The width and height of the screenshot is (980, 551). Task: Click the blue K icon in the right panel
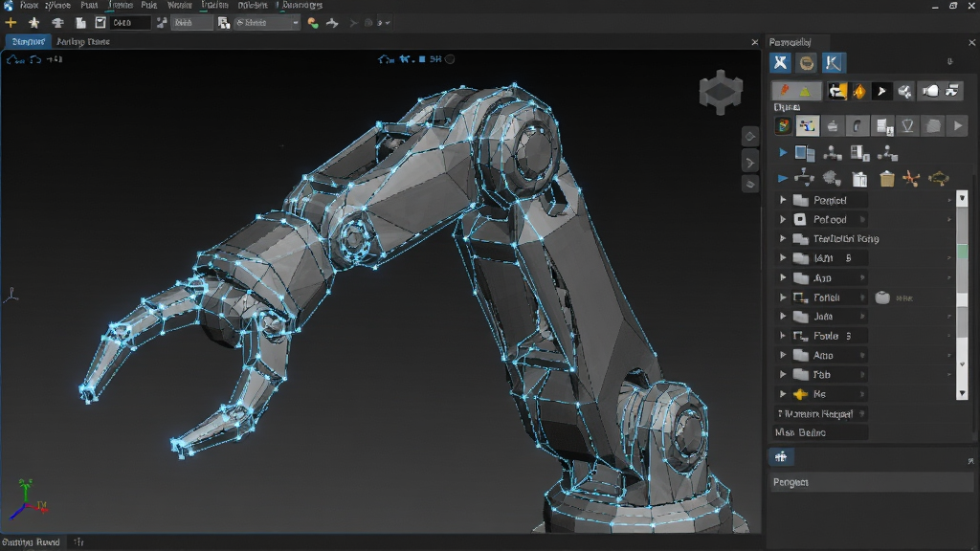coord(834,62)
